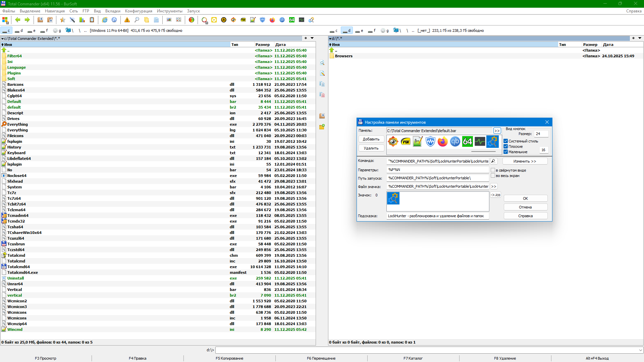Open the command line history dropdown

tap(640, 350)
